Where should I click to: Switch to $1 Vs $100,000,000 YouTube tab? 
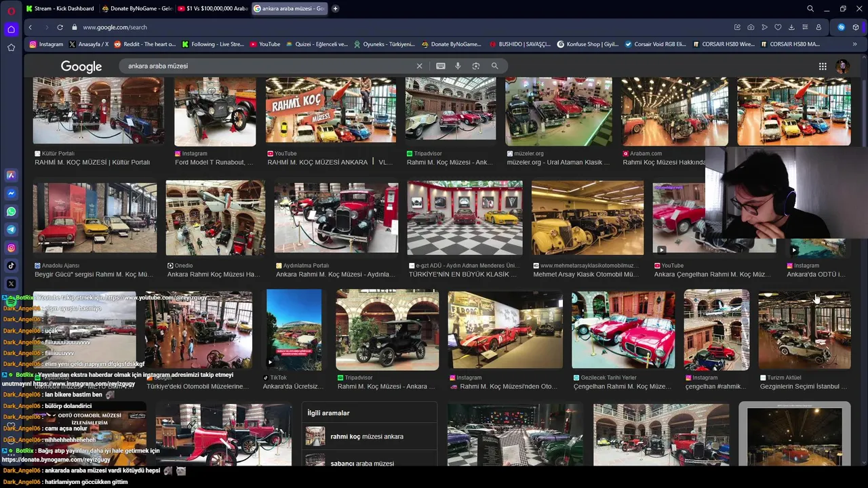[x=213, y=9]
